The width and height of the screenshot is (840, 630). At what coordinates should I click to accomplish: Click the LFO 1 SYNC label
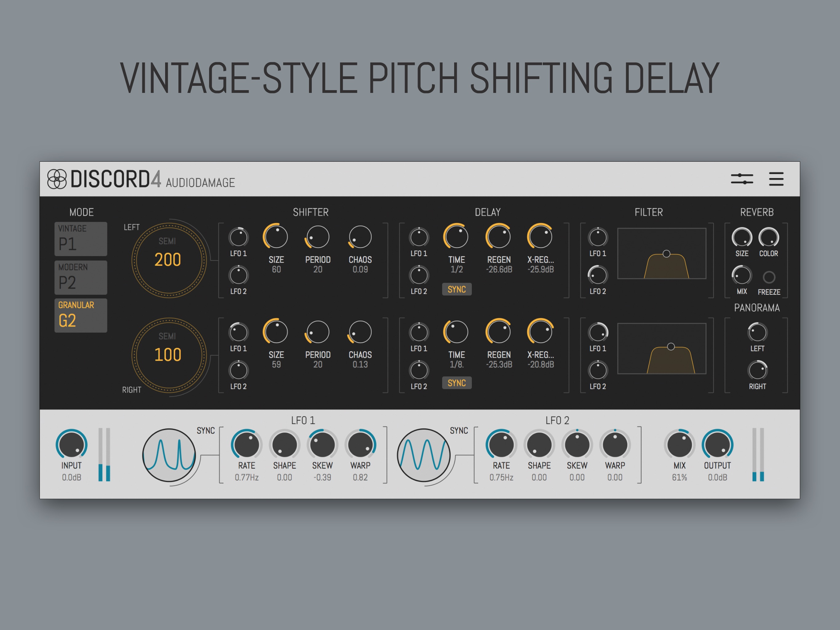pyautogui.click(x=205, y=431)
